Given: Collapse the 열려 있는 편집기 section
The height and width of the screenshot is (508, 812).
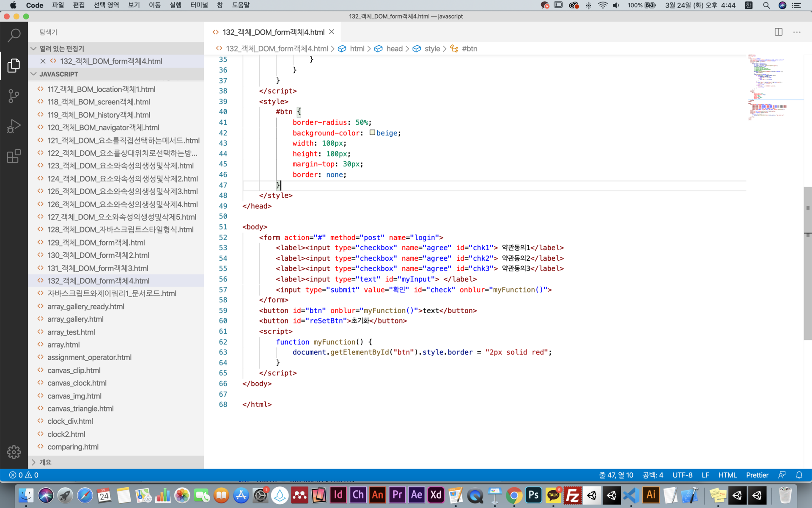Looking at the screenshot, I should click(116, 49).
